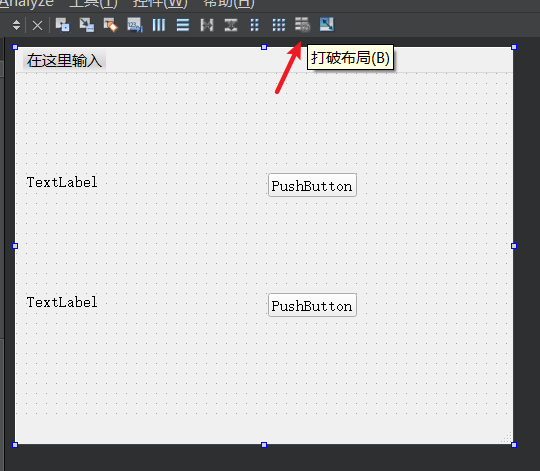Apply the grid layout icon
Image resolution: width=540 pixels, height=471 pixels.
[279, 25]
